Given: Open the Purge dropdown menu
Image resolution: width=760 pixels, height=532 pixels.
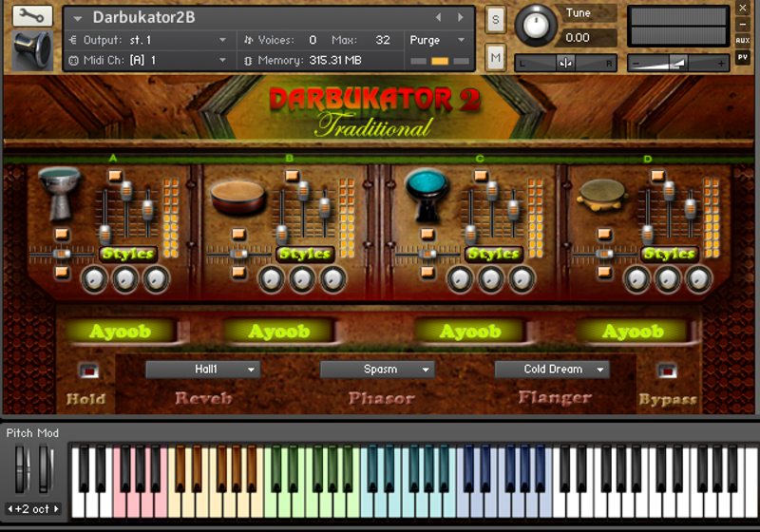Looking at the screenshot, I should 437,40.
